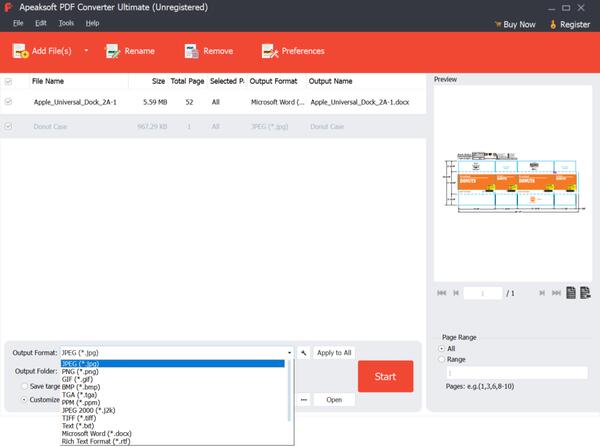Open the output format settings wrench icon
600x447 pixels.
(x=303, y=353)
